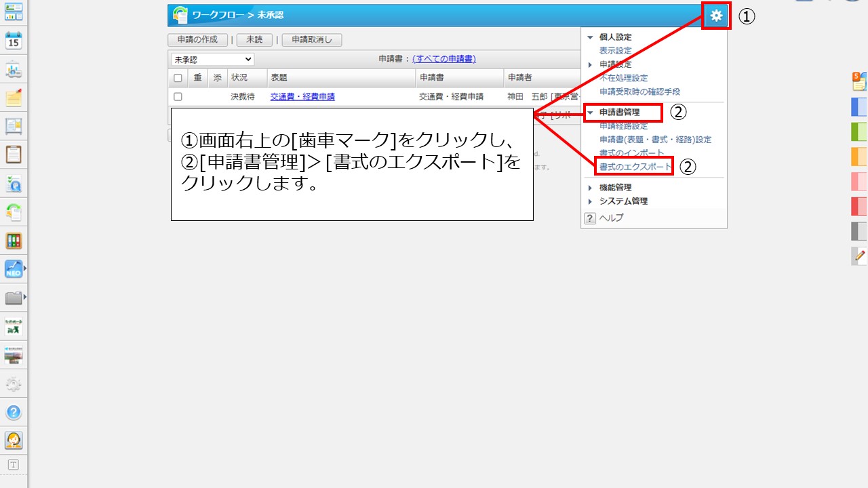
Task: Select 書式のエクスポート menu item
Action: [x=635, y=167]
